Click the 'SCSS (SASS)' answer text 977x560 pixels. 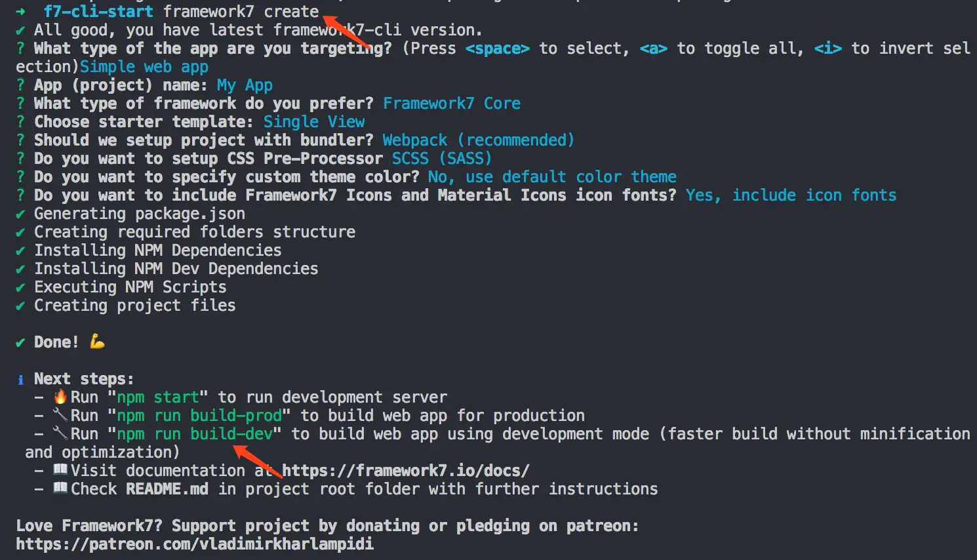(441, 159)
